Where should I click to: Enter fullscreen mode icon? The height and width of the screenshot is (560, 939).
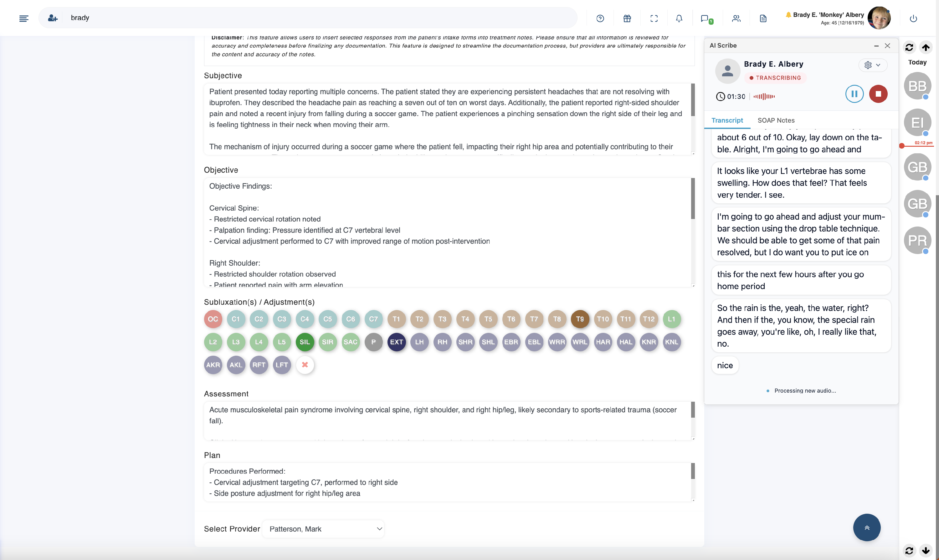tap(654, 18)
